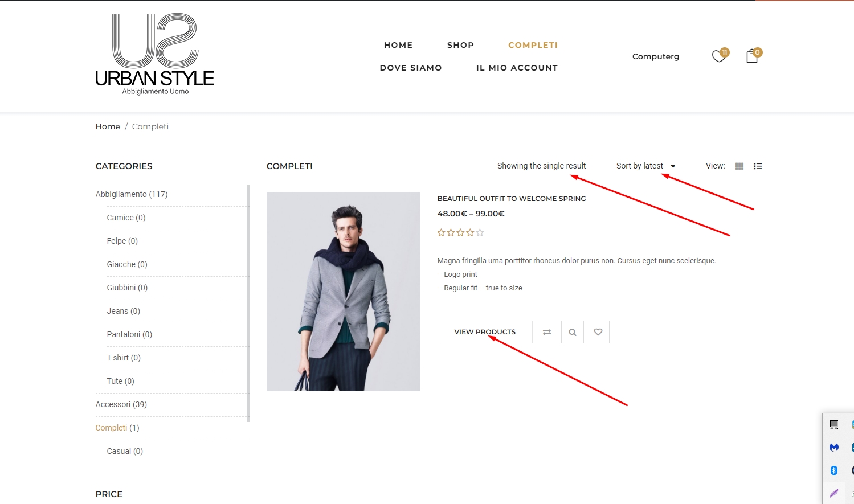Click the VIEW PRODUCTS button
854x504 pixels.
485,332
